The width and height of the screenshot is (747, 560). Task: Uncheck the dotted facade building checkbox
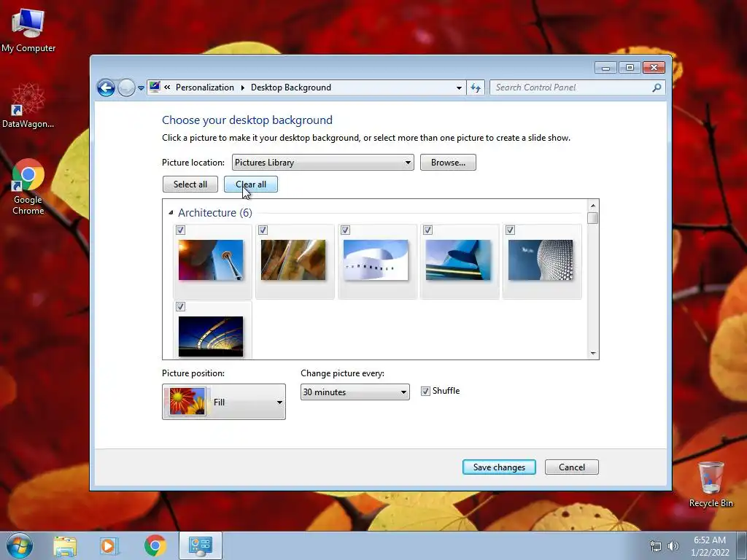(510, 230)
